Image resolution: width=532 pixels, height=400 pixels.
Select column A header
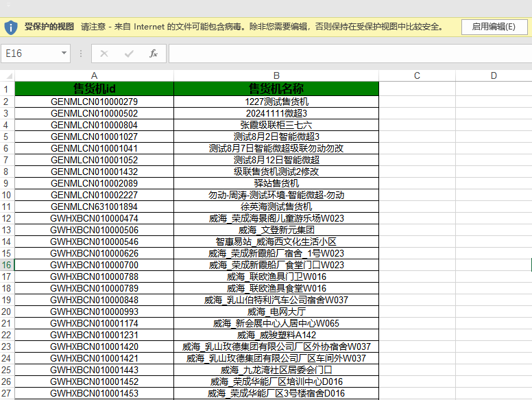[x=95, y=75]
